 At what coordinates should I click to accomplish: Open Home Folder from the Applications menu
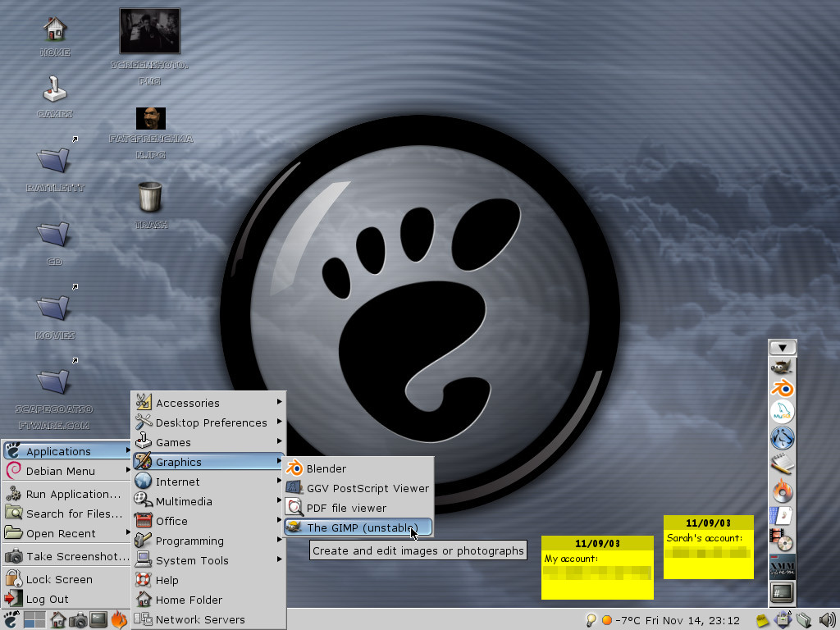coord(208,600)
